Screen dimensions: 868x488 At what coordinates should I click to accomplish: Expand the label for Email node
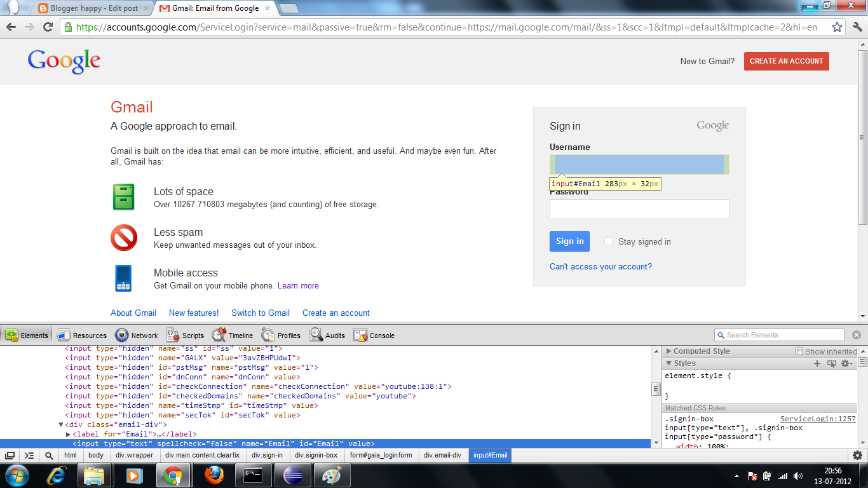[68, 434]
